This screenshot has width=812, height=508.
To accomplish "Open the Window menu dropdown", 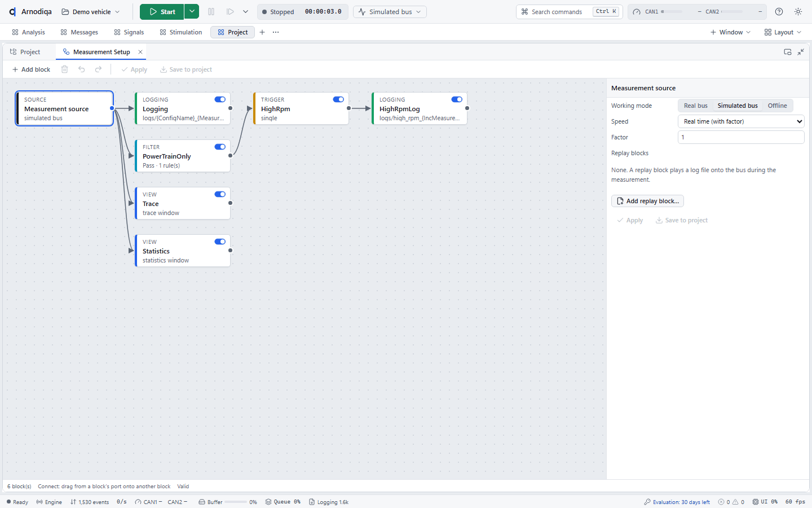I will [x=730, y=32].
